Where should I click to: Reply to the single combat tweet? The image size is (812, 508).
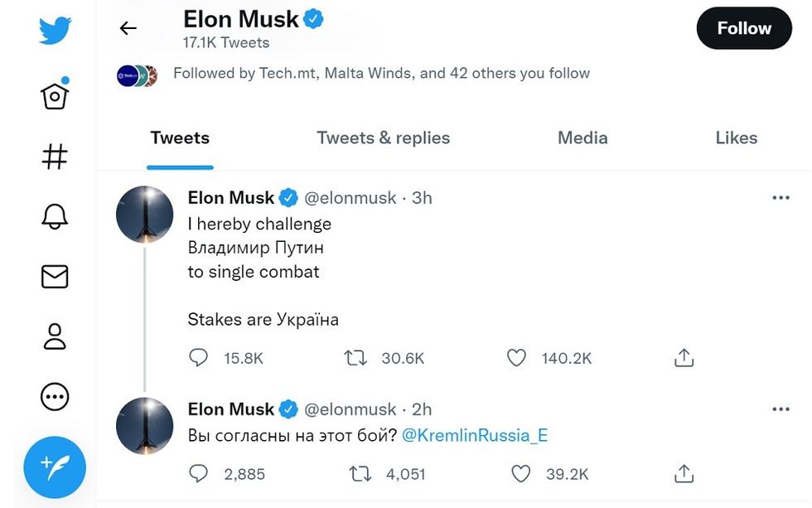[198, 357]
